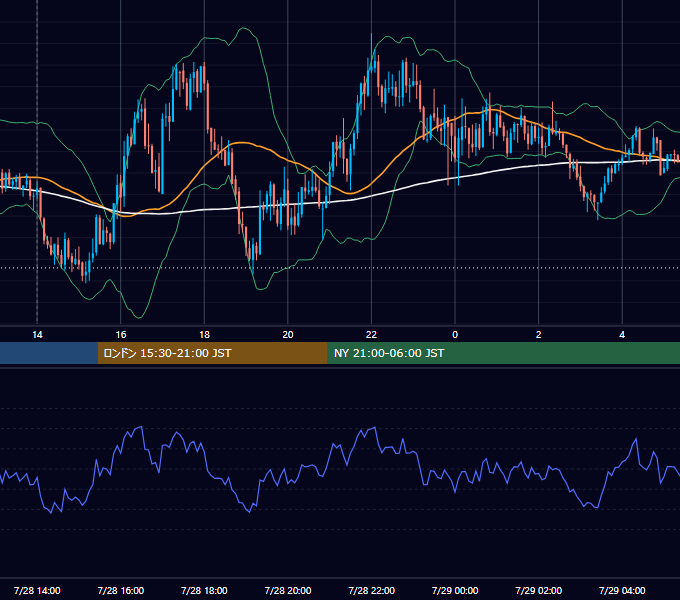Click the 0 hour label on price chart axis
The height and width of the screenshot is (600, 680).
(x=455, y=335)
